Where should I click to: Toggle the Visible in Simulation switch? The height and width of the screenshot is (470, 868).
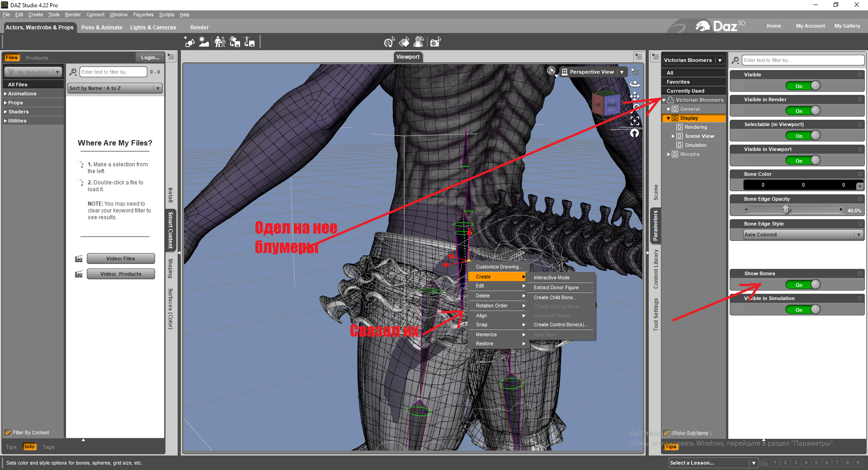point(802,310)
